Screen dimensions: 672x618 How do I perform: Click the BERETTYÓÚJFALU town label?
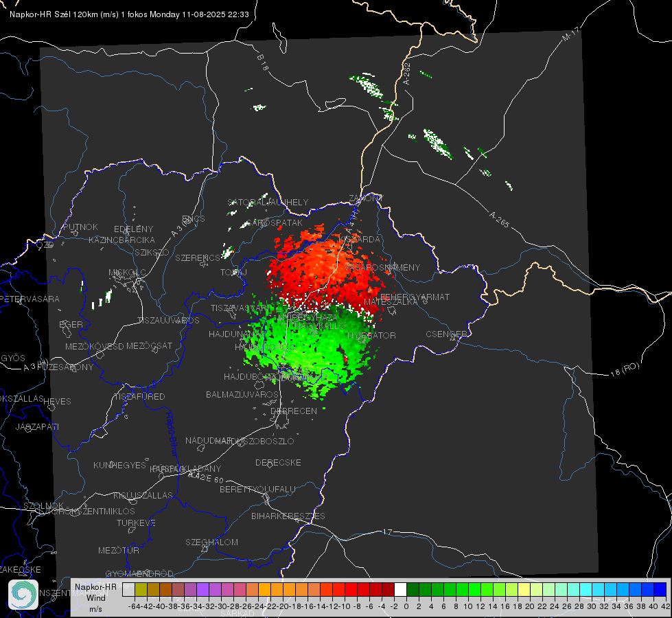[257, 490]
